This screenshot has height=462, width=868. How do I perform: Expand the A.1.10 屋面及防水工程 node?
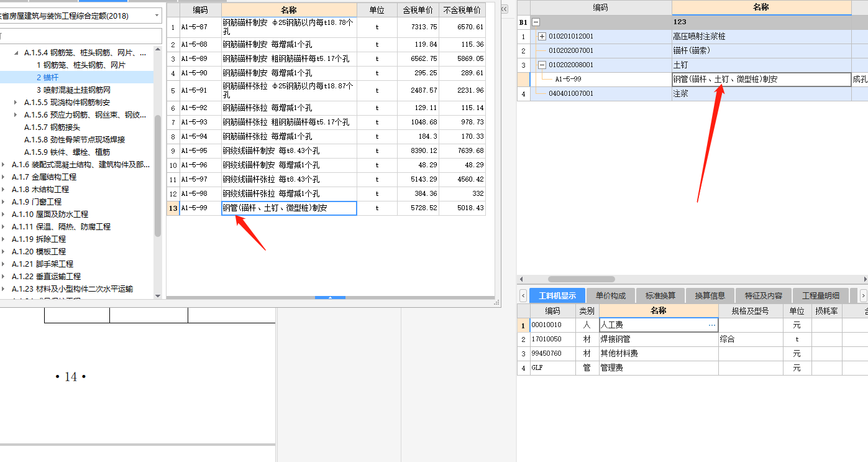[x=4, y=215]
